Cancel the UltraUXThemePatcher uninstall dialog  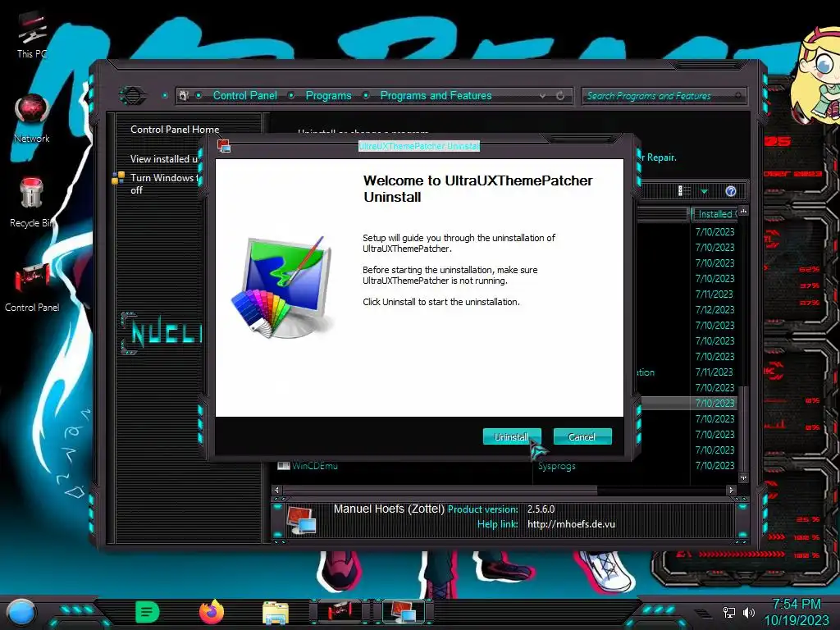coord(582,436)
